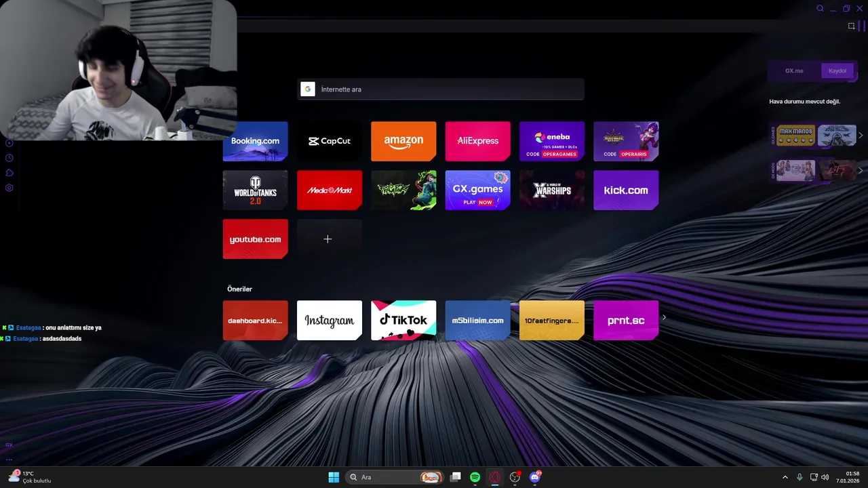The width and height of the screenshot is (868, 488).
Task: Open the dashboard.kick suggestion tile
Action: click(x=255, y=320)
